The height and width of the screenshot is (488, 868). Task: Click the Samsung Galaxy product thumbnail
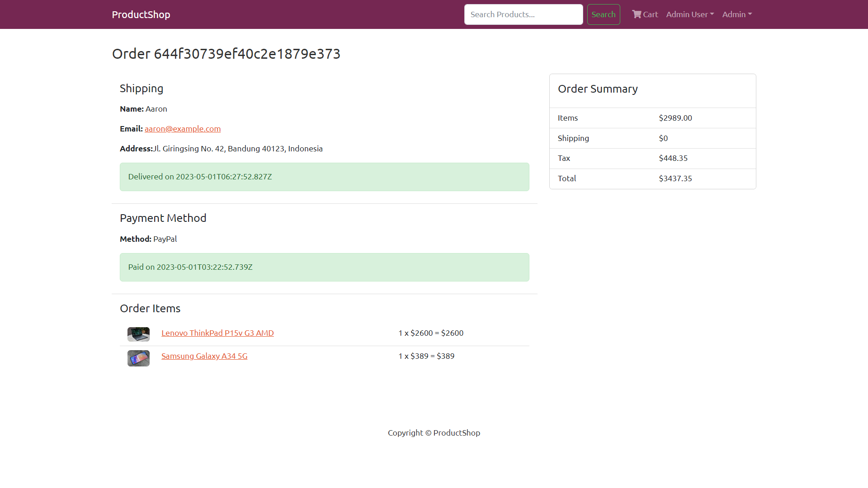(138, 358)
